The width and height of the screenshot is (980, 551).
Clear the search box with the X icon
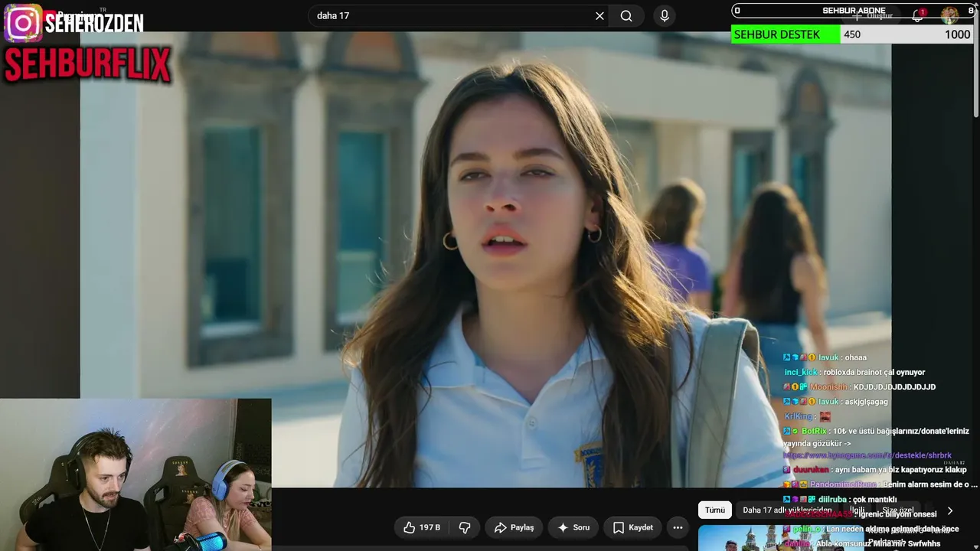coord(599,15)
